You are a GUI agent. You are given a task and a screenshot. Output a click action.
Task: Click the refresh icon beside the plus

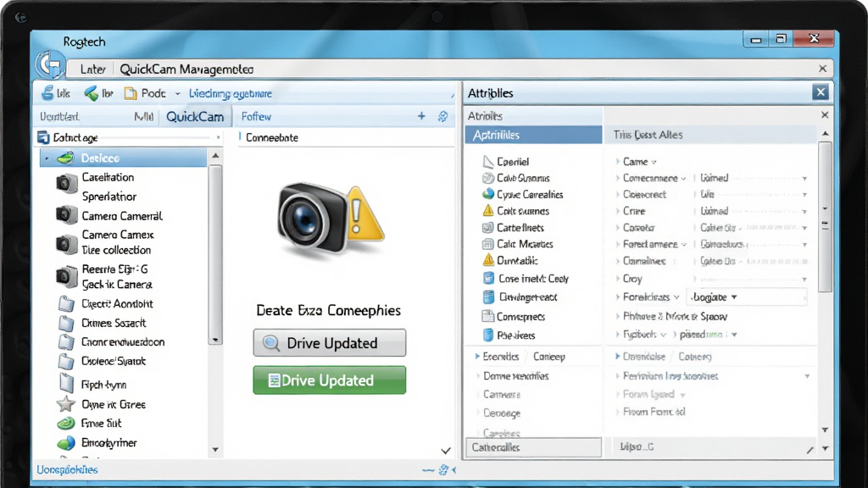[442, 116]
